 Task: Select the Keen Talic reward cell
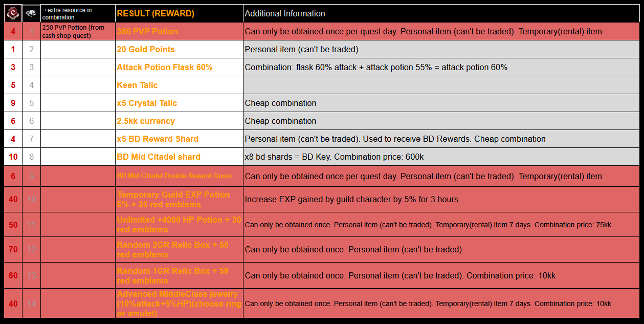point(137,85)
